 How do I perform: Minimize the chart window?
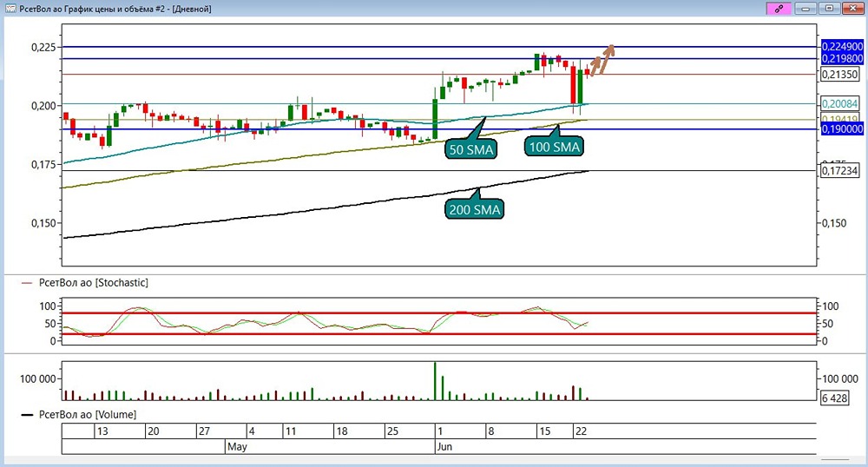pyautogui.click(x=806, y=9)
